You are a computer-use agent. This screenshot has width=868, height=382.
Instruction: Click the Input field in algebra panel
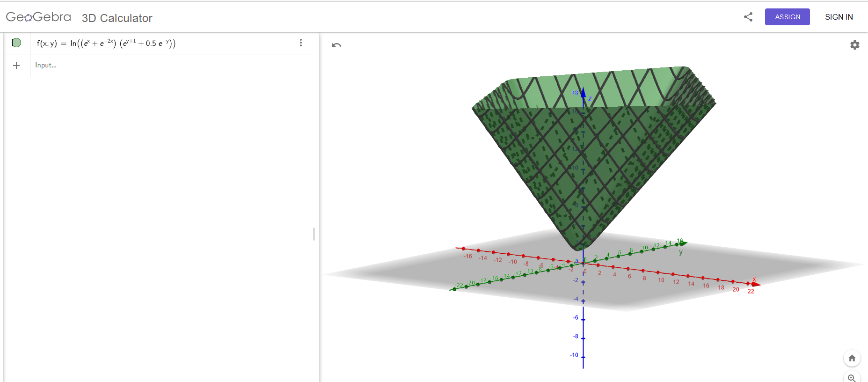point(171,66)
